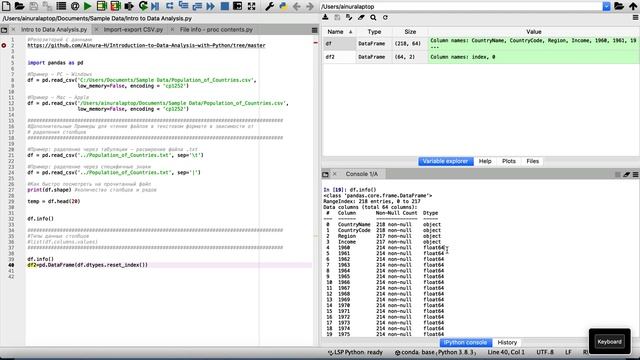
Task: Expand the working directory dropdown
Action: point(607,6)
